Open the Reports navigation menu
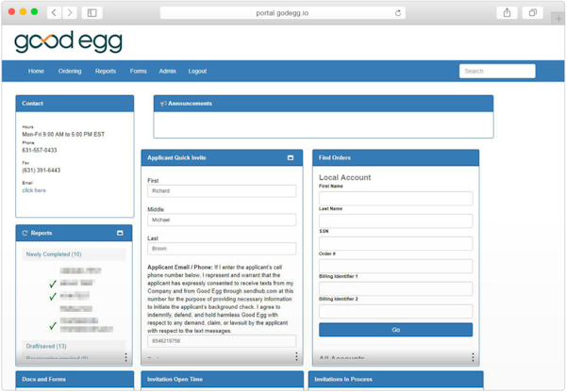This screenshot has height=392, width=566. pyautogui.click(x=106, y=71)
